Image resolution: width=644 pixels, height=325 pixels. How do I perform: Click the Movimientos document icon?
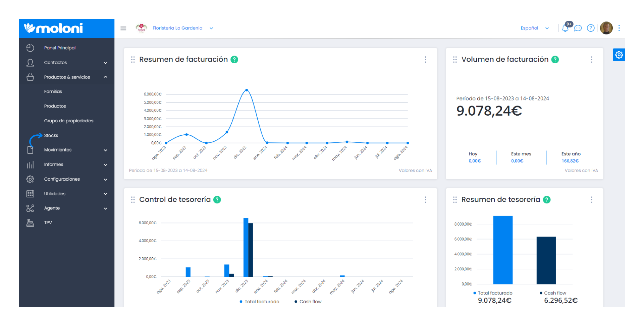pos(30,150)
